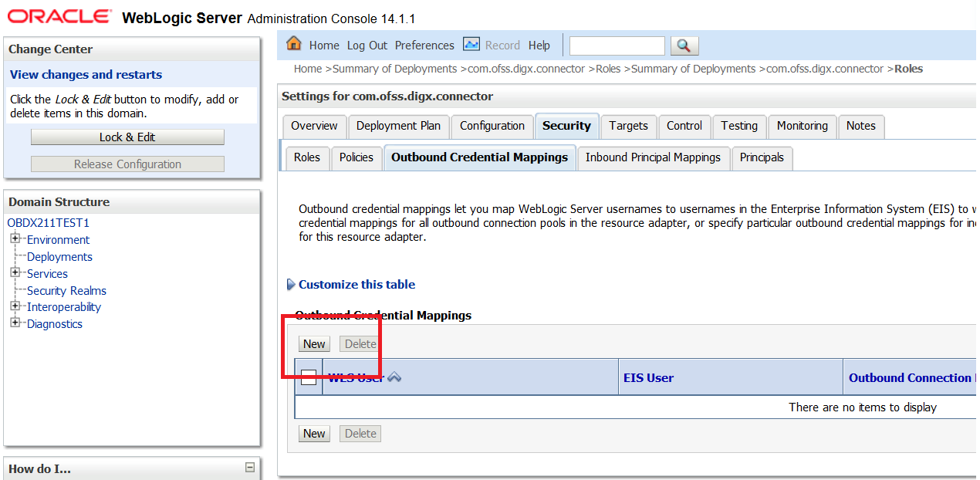
Task: Click Home in the breadcrumb trail
Action: pyautogui.click(x=308, y=69)
